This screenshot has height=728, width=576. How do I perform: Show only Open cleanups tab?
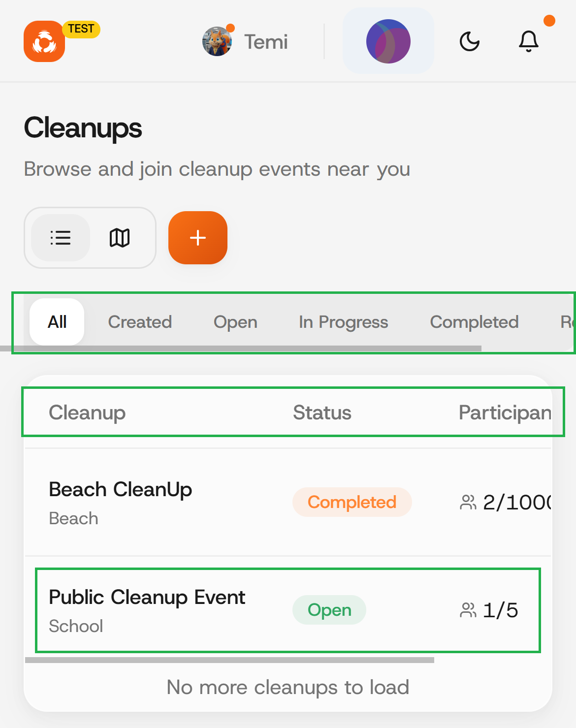click(235, 322)
